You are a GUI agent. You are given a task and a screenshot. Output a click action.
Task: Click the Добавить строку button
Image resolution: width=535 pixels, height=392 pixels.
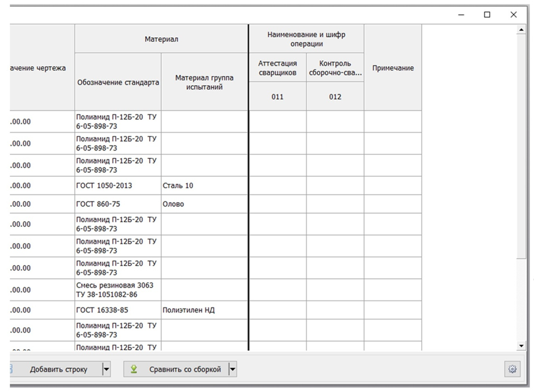pyautogui.click(x=56, y=369)
